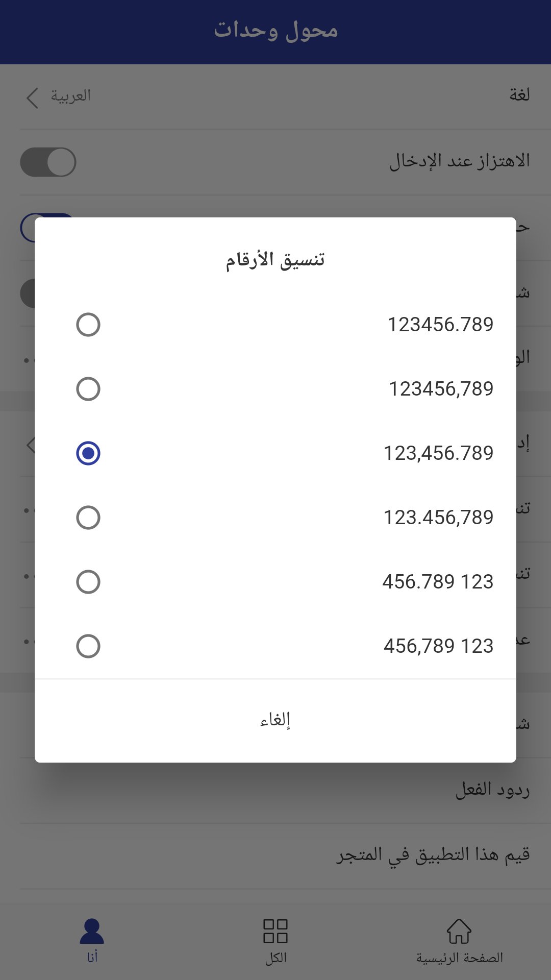The height and width of the screenshot is (980, 551).
Task: Pick the 123 456,789 radio button
Action: pyautogui.click(x=88, y=646)
